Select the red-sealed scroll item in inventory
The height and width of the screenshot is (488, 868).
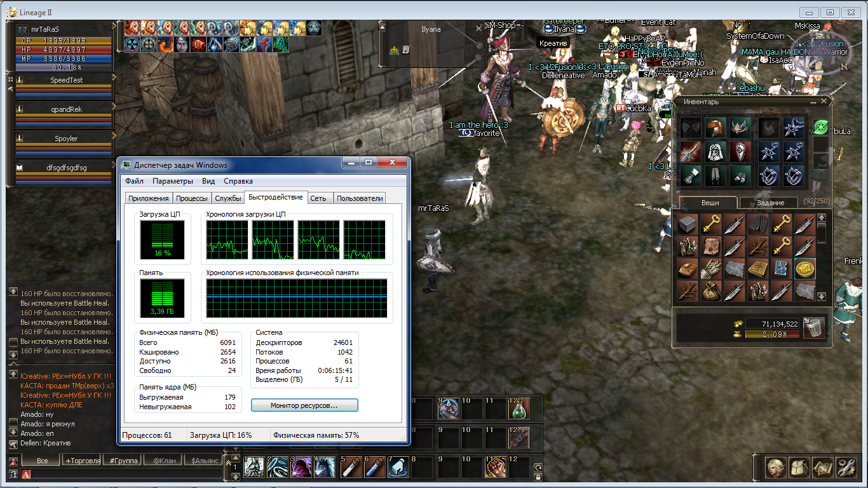711,247
